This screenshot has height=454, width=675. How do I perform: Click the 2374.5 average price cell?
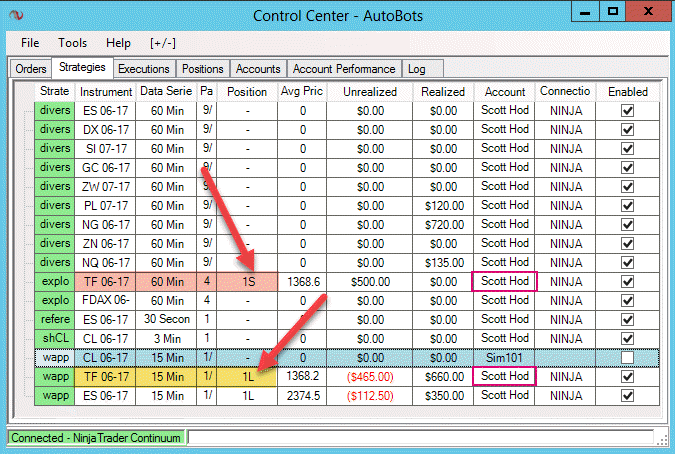pyautogui.click(x=302, y=395)
